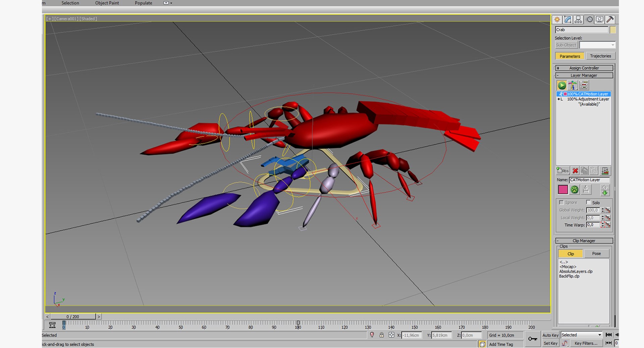Step time slider forward one frame
The width and height of the screenshot is (644, 348).
coord(99,317)
